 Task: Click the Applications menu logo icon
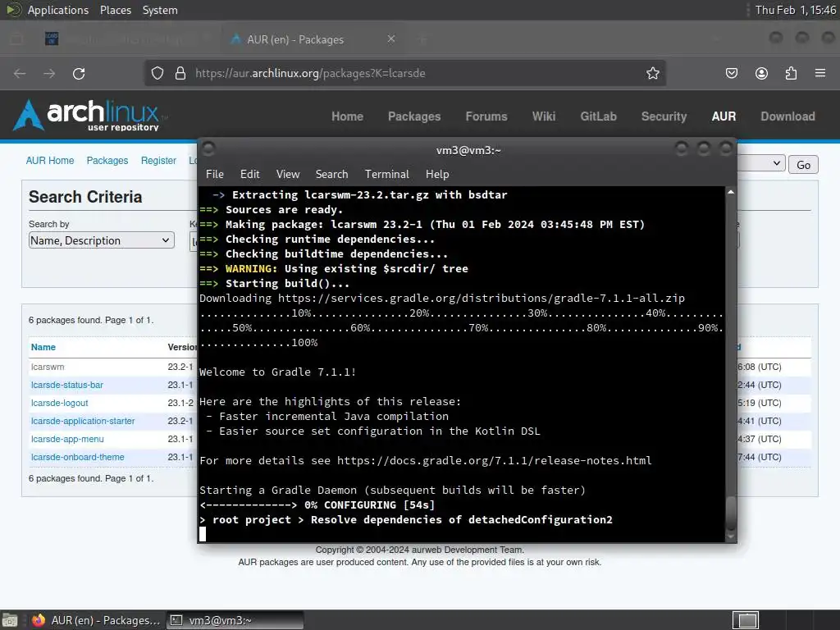(x=13, y=10)
